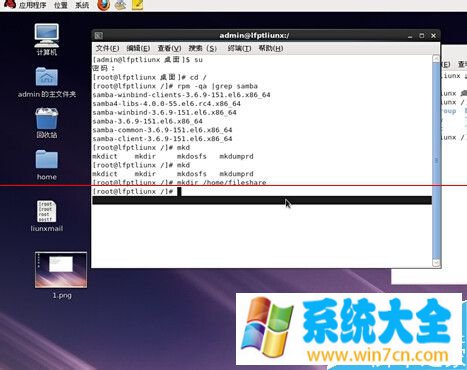This screenshot has width=467, height=370.
Task: Launch Firefox from the top panel
Action: tap(104, 5)
